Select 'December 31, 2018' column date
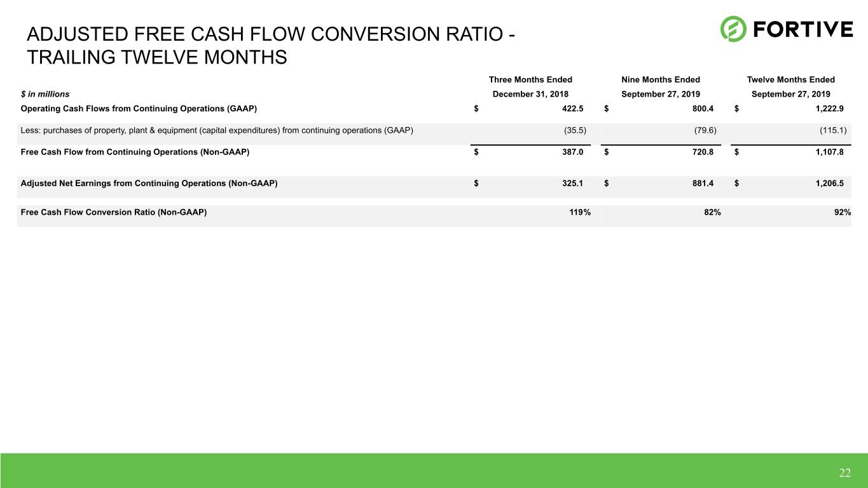Screen dimensions: 868x488 531,93
